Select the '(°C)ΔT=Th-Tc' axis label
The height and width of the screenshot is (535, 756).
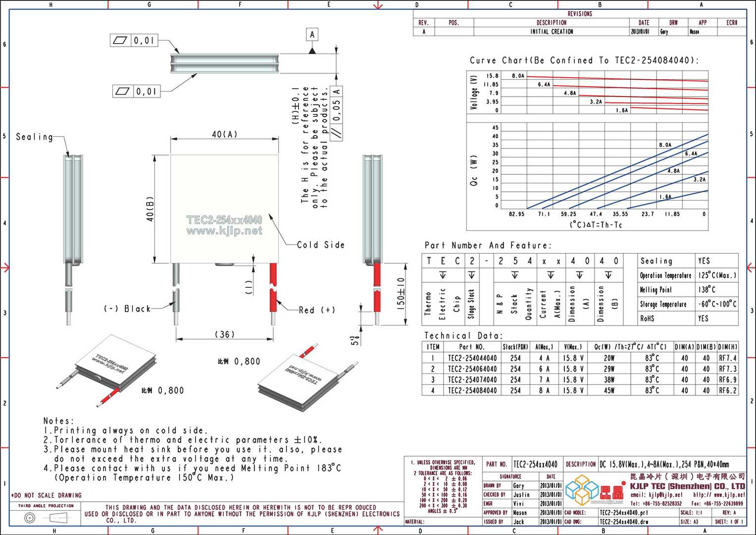596,225
